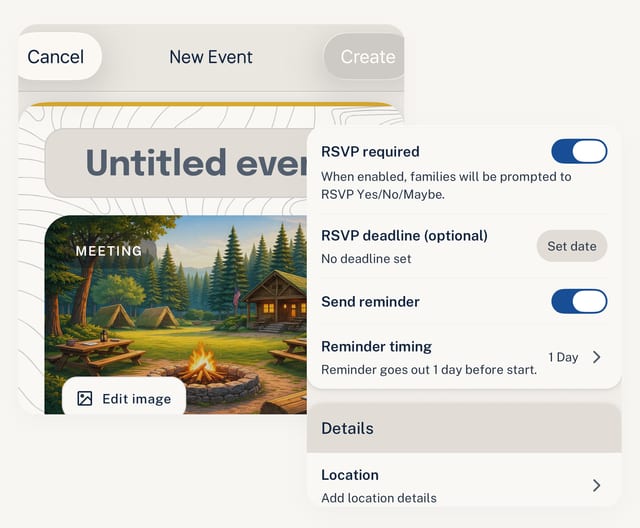Click the RSVP deadline (optional) label

click(x=404, y=235)
